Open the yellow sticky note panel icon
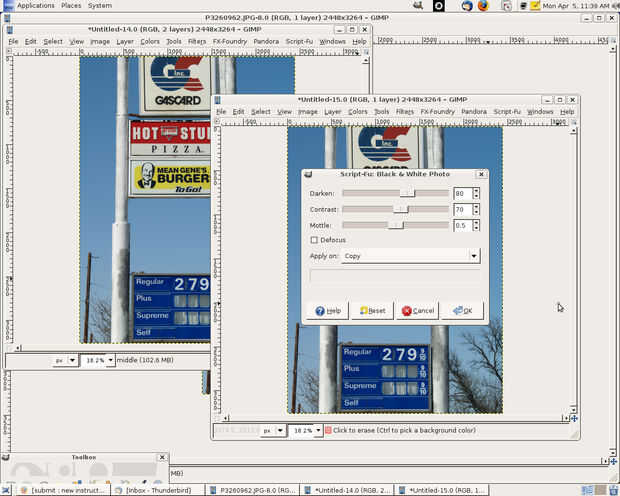Image resolution: width=620 pixels, height=496 pixels. [535, 6]
